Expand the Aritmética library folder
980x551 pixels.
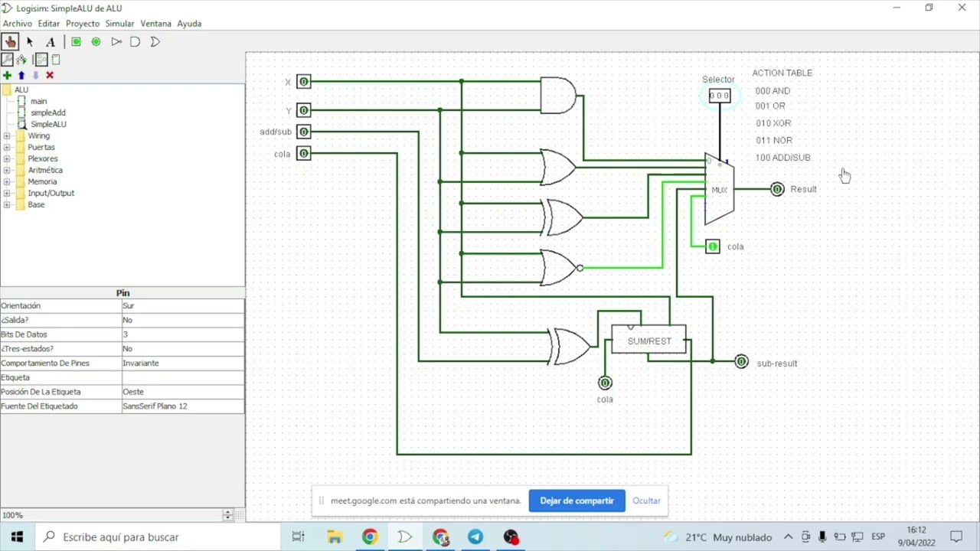point(7,170)
